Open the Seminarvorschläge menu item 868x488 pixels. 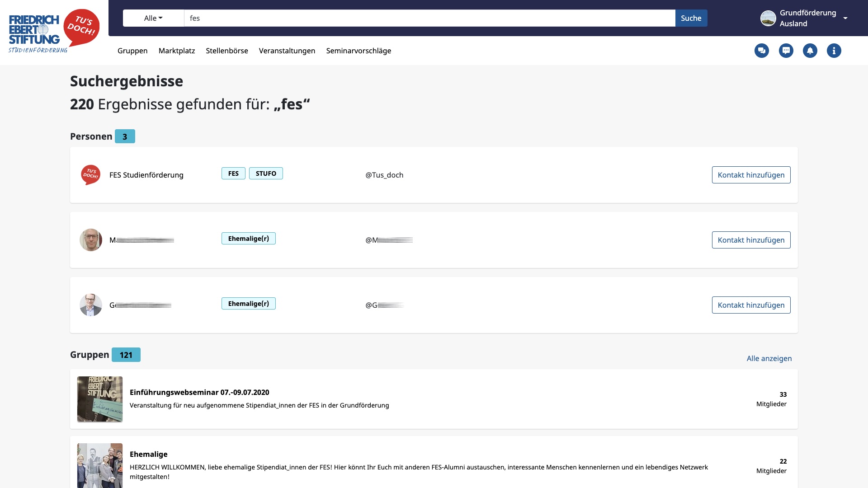[359, 51]
